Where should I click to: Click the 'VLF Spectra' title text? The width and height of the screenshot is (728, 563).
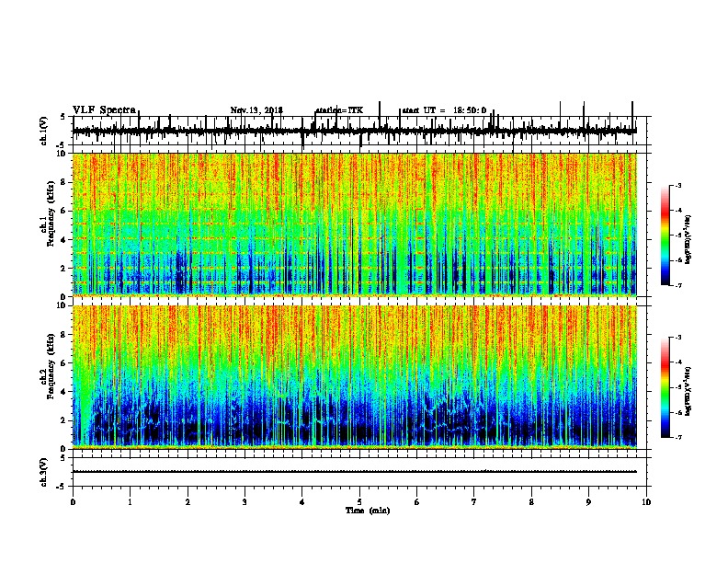tap(104, 110)
